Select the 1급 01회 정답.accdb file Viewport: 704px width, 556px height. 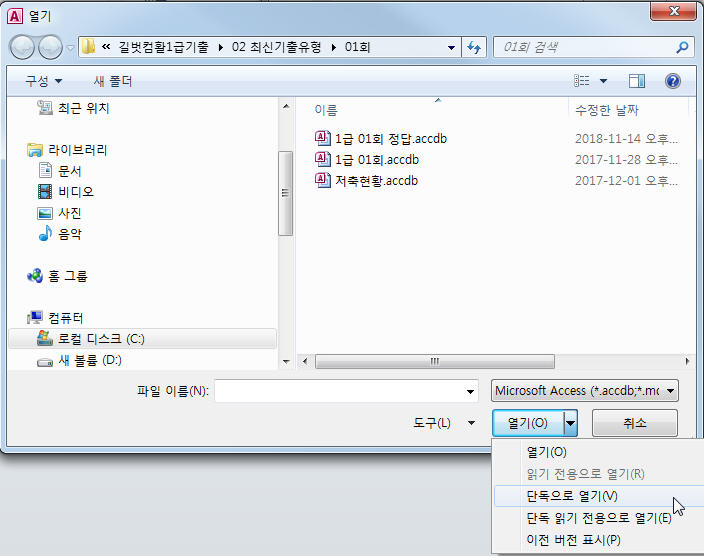(390, 138)
